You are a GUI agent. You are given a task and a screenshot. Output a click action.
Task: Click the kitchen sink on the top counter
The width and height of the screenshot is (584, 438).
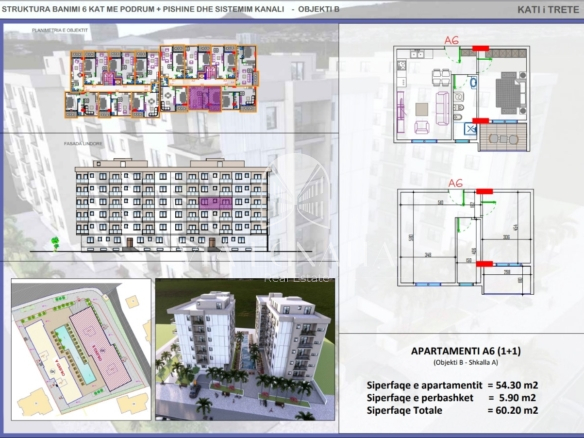417,54
